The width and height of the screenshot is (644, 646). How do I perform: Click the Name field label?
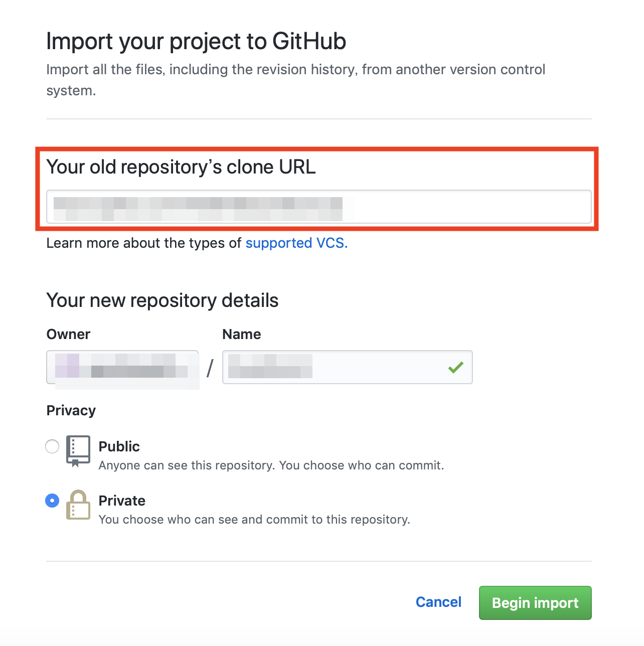tap(242, 334)
